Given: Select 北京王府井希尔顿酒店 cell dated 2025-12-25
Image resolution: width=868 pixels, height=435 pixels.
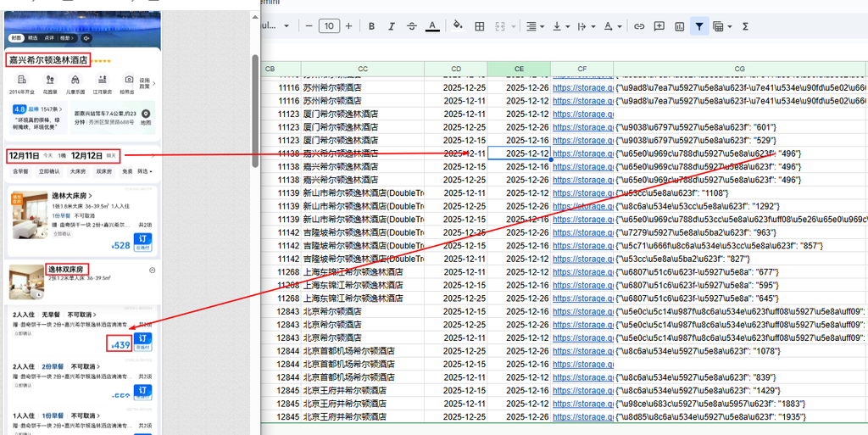Looking at the screenshot, I should pyautogui.click(x=363, y=416).
